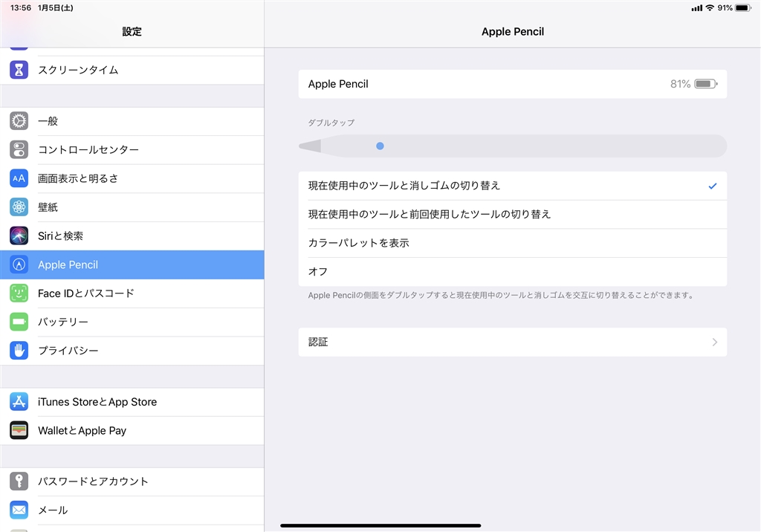Screen dimensions: 761x532
Task: Select switch between current and last used tool
Action: [x=513, y=214]
